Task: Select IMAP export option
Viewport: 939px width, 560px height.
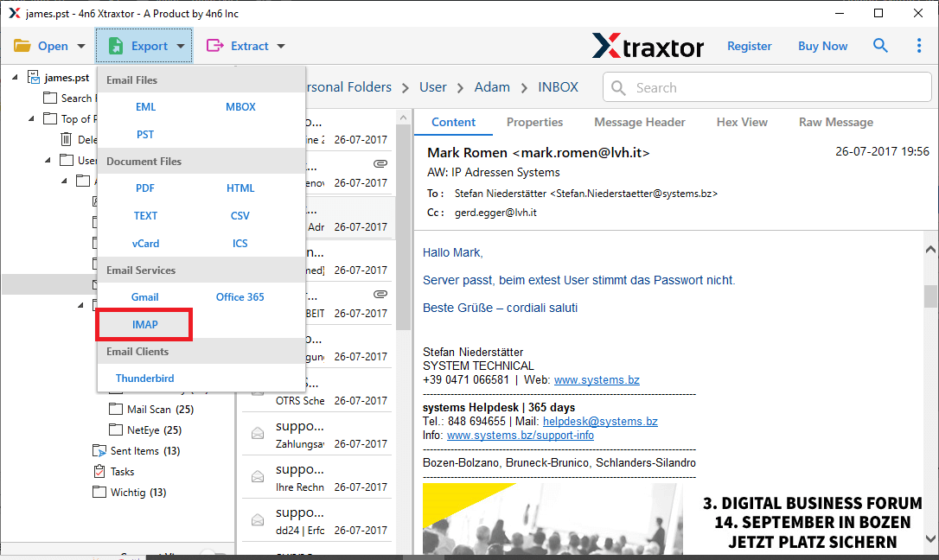Action: point(144,324)
